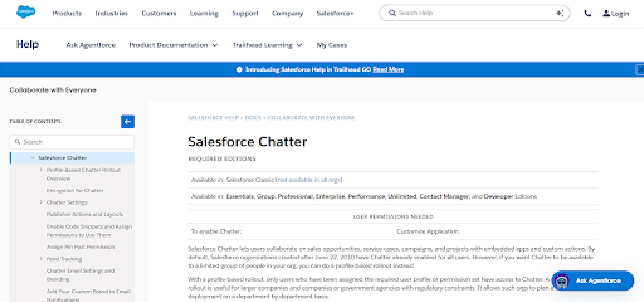Click the Agentforce avatar icon
The width and height of the screenshot is (644, 302).
pyautogui.click(x=562, y=281)
